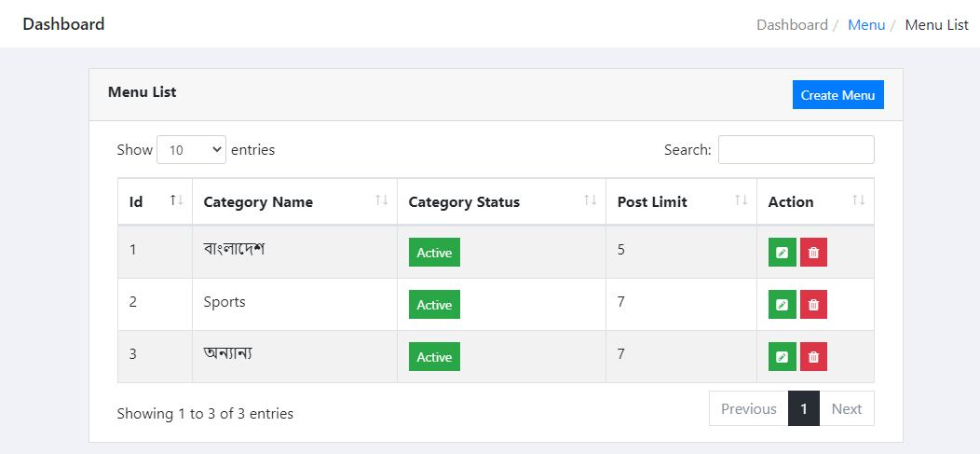
Task: Sort by the Action column
Action: click(815, 201)
